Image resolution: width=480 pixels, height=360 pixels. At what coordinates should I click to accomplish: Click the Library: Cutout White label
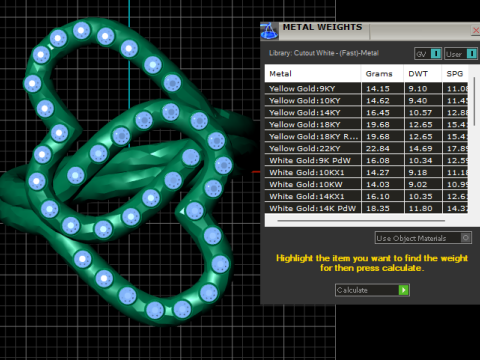324,53
